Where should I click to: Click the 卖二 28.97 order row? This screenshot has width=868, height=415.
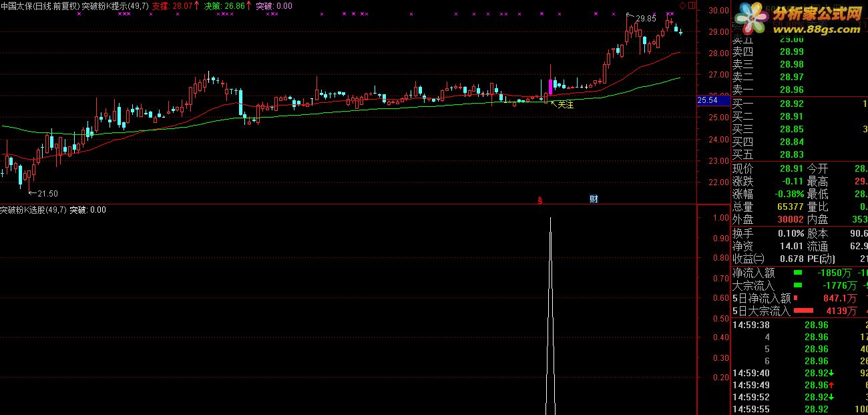pos(799,77)
